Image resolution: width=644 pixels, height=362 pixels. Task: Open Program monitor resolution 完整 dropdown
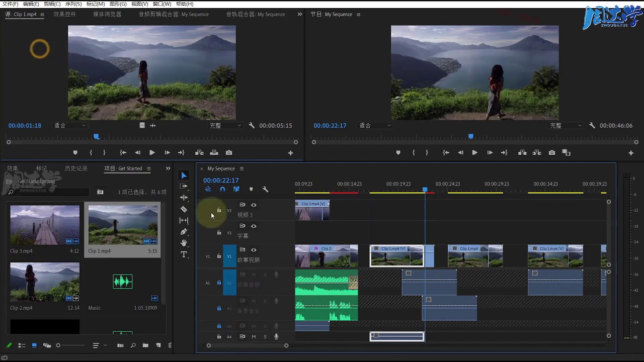[566, 126]
